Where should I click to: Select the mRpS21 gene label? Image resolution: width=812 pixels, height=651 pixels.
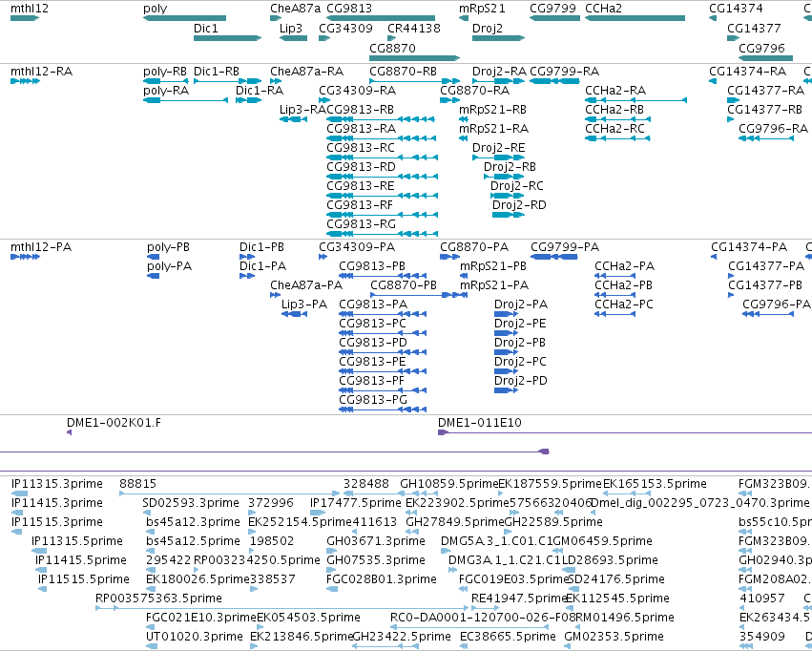482,9
